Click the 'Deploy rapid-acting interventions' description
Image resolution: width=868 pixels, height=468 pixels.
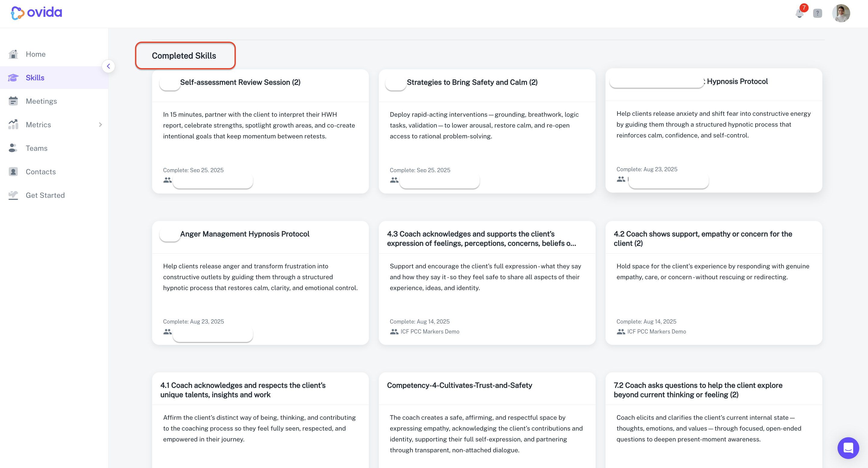485,125
